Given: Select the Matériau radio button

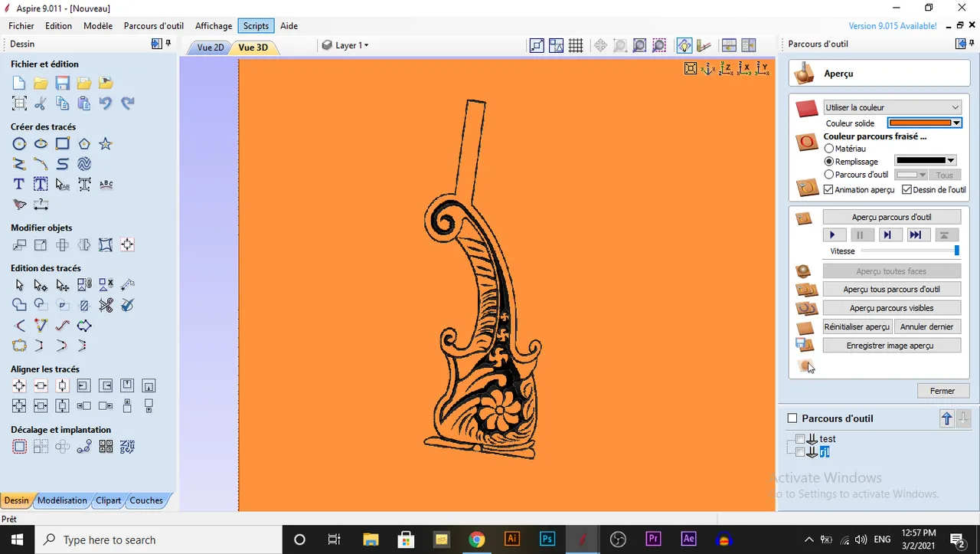Looking at the screenshot, I should click(829, 149).
